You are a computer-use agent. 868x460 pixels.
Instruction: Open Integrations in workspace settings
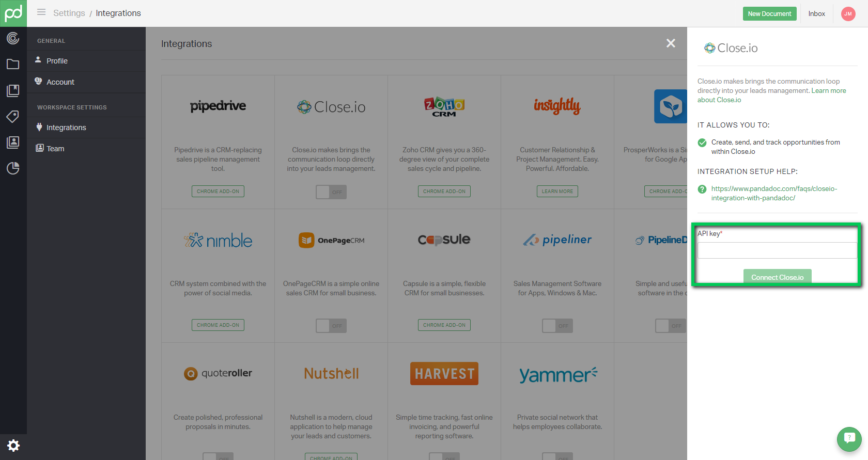[86, 128]
